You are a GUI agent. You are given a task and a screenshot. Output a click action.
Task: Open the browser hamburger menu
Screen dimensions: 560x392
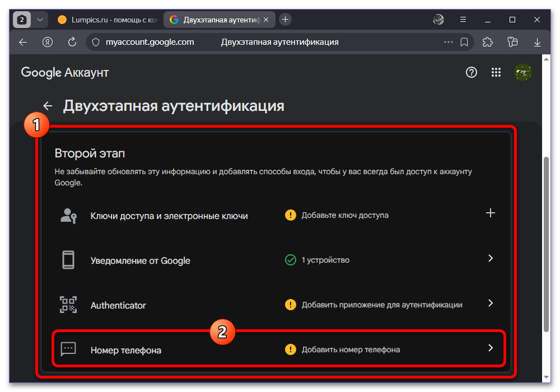coord(463,20)
